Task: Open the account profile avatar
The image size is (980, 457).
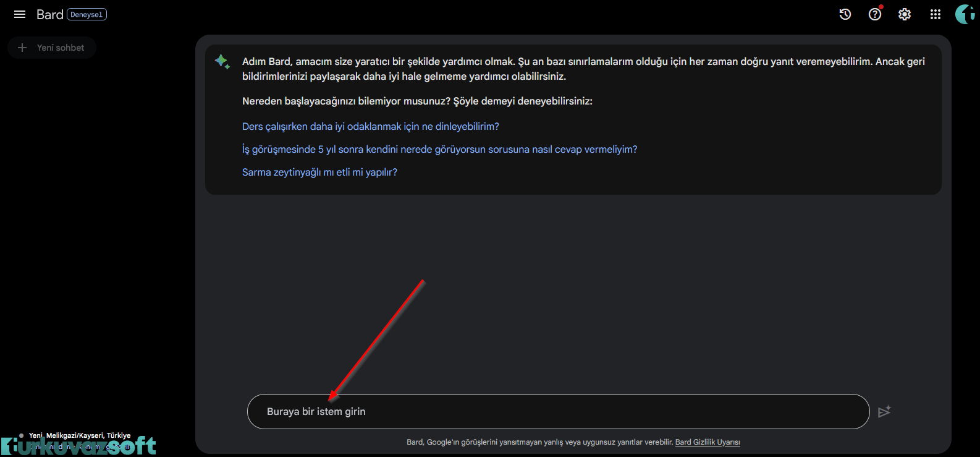Action: pos(966,14)
